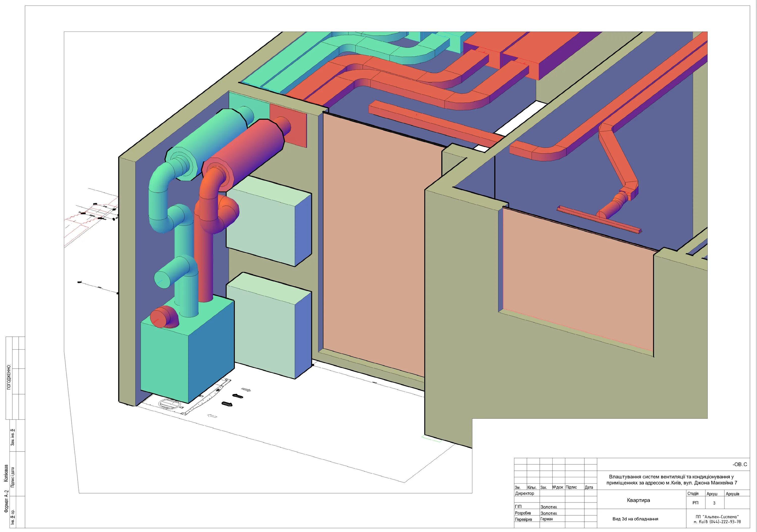Click 'Золотих' in the ГІП row
This screenshot has height=532, width=757.
pyautogui.click(x=549, y=507)
